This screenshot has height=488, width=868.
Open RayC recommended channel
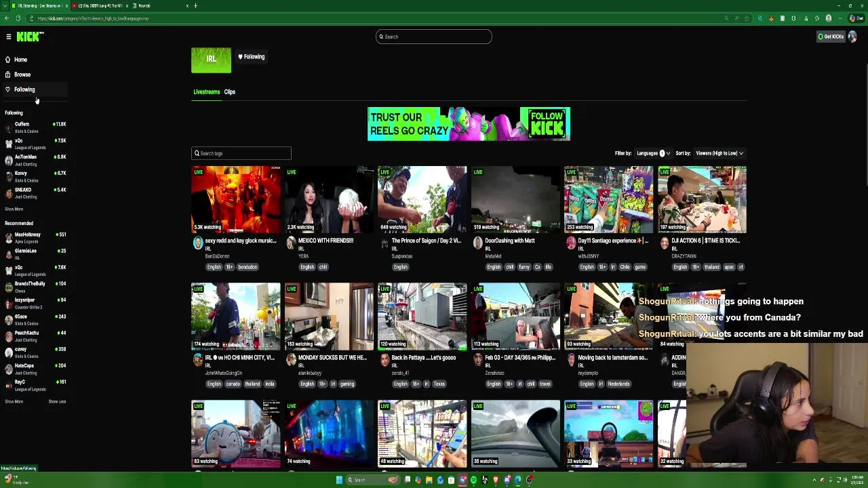point(34,385)
